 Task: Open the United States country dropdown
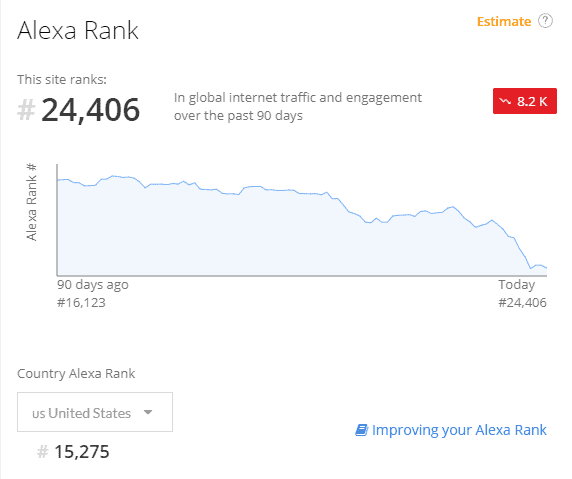pos(95,412)
